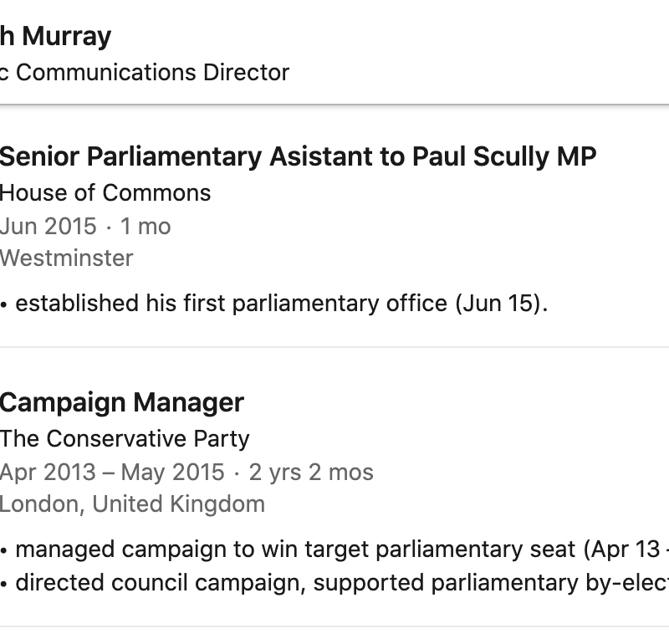Image resolution: width=669 pixels, height=644 pixels.
Task: Click the Communications Director headline text
Action: pos(151,73)
